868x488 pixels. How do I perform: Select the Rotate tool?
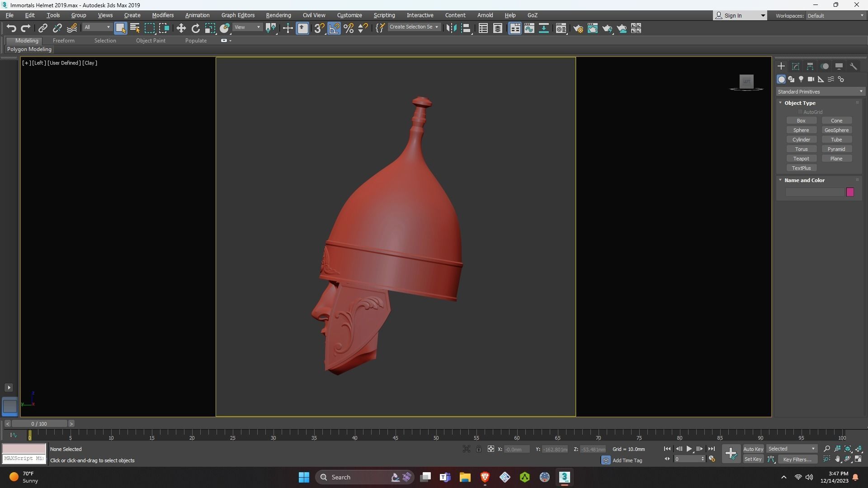pos(195,28)
